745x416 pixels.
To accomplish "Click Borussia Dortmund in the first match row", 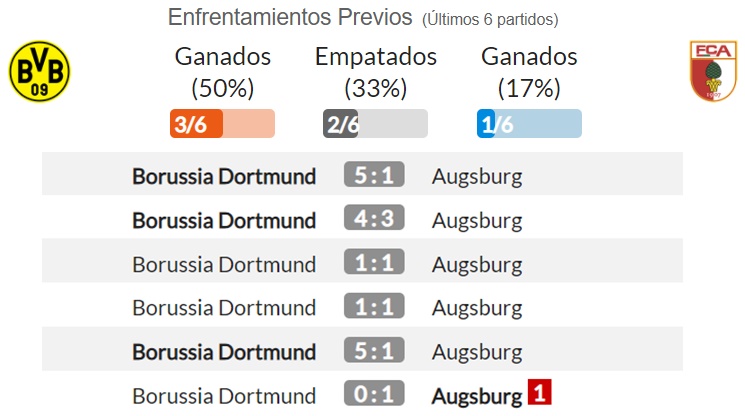I will click(x=224, y=176).
